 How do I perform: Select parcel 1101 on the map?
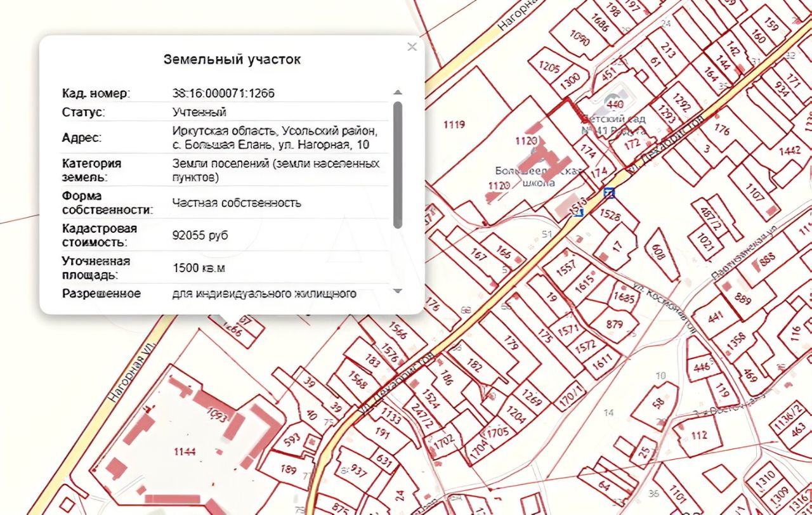(x=678, y=494)
